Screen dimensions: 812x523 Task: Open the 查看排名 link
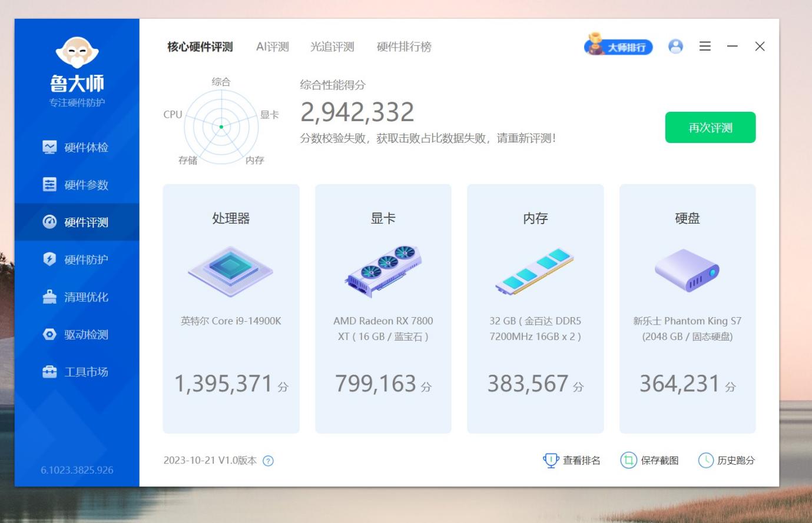582,461
